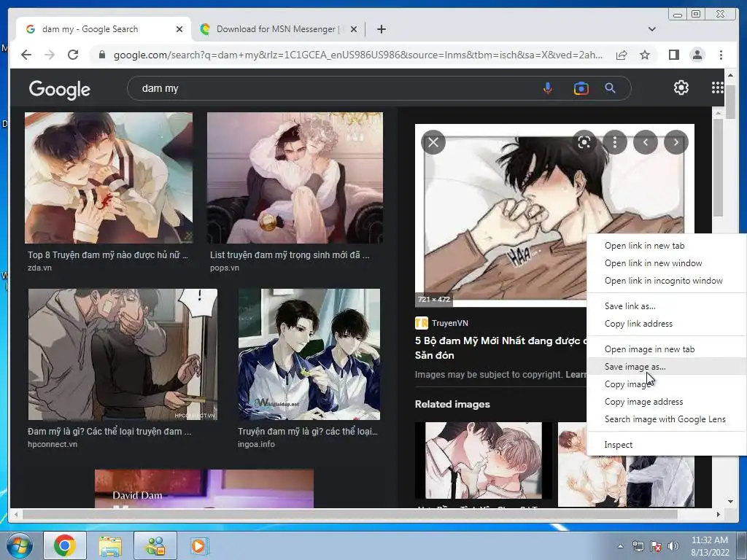
Task: Click Chrome in the taskbar
Action: [x=65, y=545]
